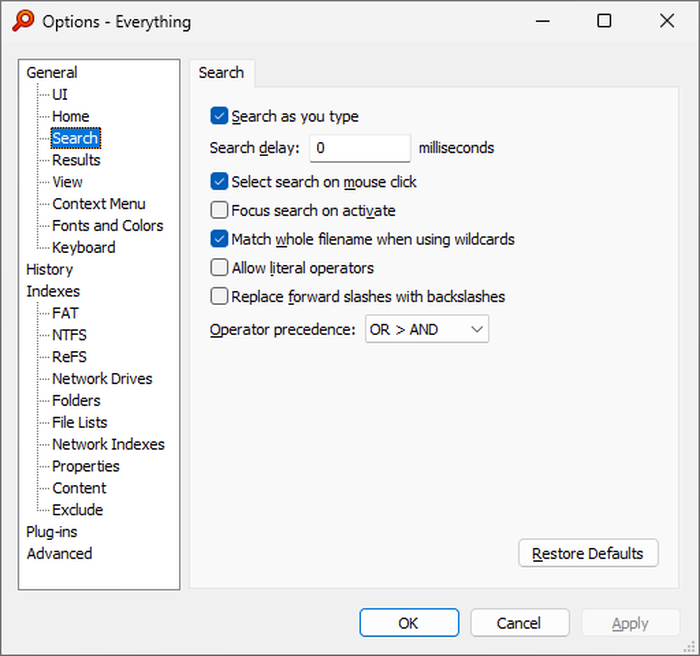Select Indexes in the tree
The image size is (700, 656).
tap(53, 291)
